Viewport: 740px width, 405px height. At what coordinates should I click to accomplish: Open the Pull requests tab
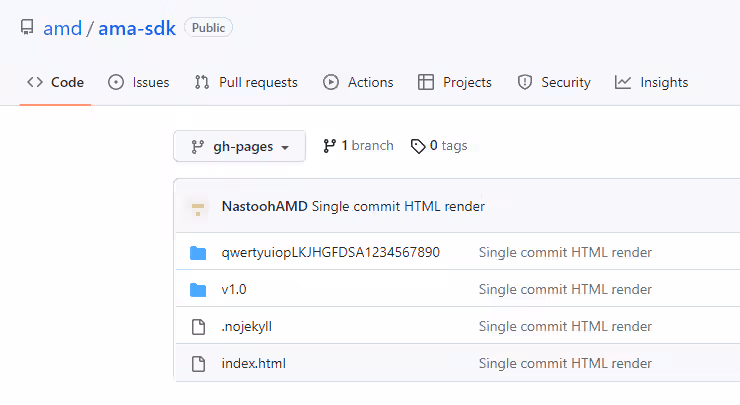coord(246,82)
